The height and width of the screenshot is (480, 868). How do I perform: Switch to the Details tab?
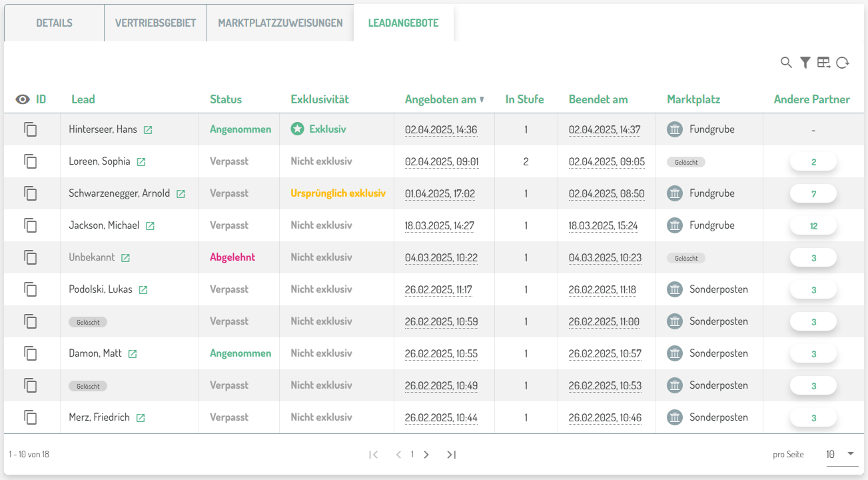[54, 23]
